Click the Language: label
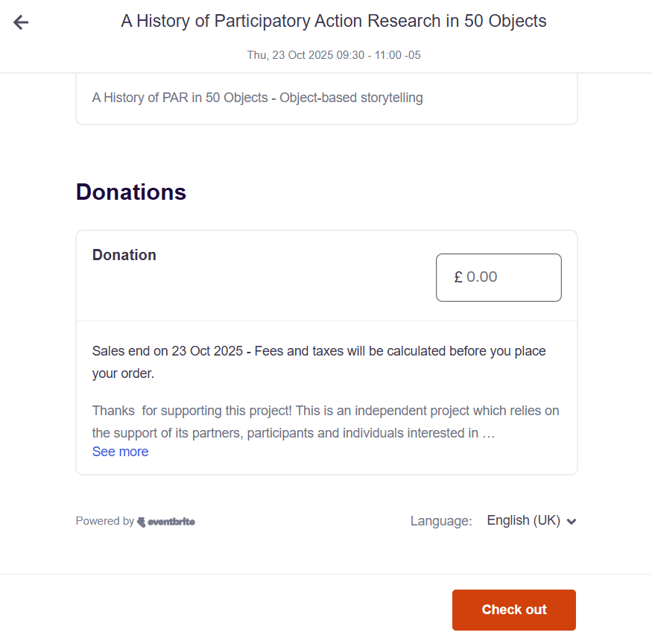This screenshot has height=644, width=652. coord(441,521)
